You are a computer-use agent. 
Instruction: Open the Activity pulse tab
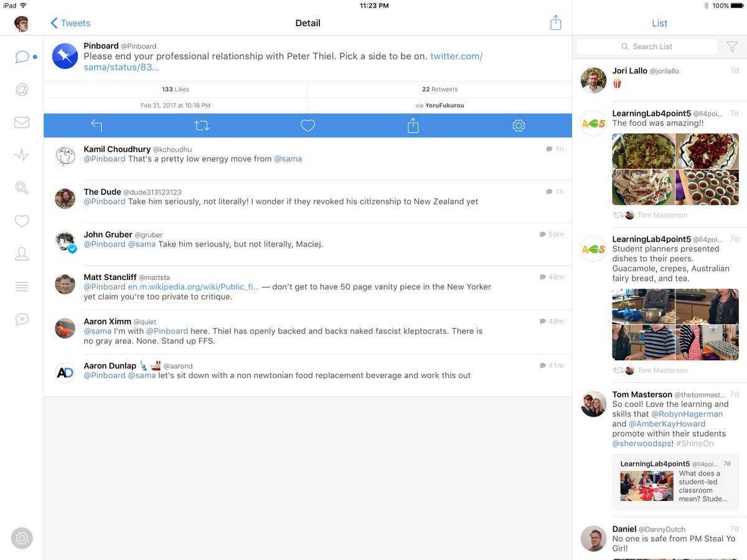22,156
